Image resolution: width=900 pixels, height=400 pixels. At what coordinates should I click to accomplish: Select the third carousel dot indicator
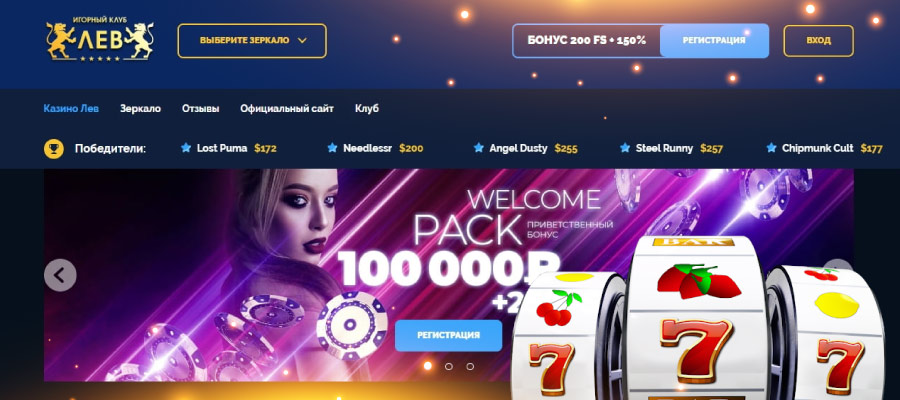(x=470, y=366)
